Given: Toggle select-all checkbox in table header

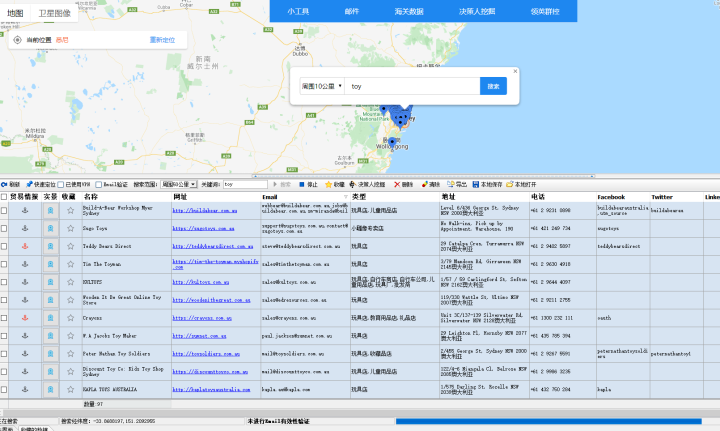Looking at the screenshot, I should [x=4, y=197].
